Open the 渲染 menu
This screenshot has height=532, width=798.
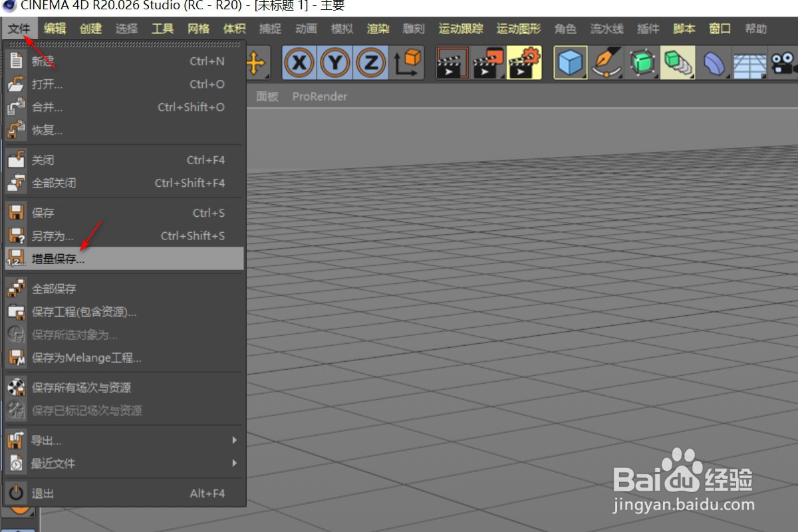click(x=378, y=29)
